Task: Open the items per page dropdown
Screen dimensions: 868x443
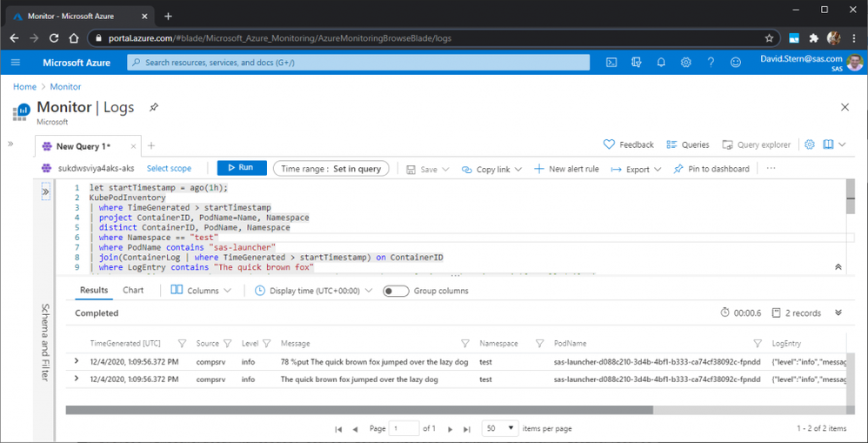Action: tap(500, 428)
